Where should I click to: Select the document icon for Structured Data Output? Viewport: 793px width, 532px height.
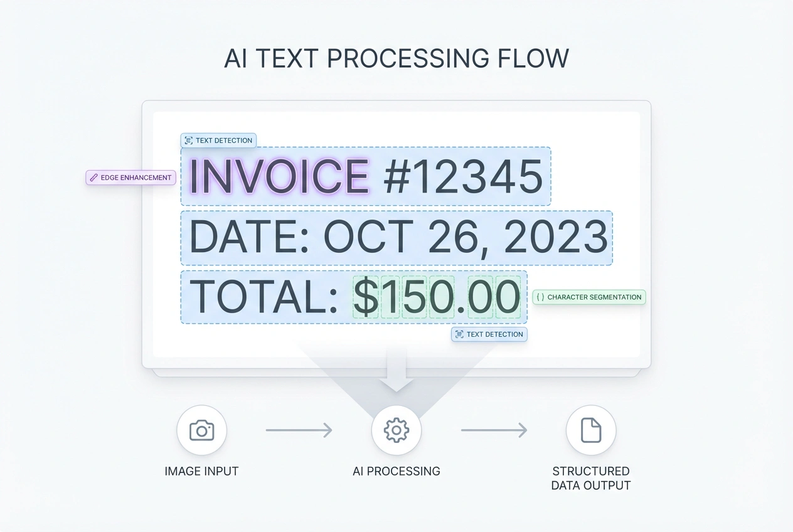coord(591,430)
